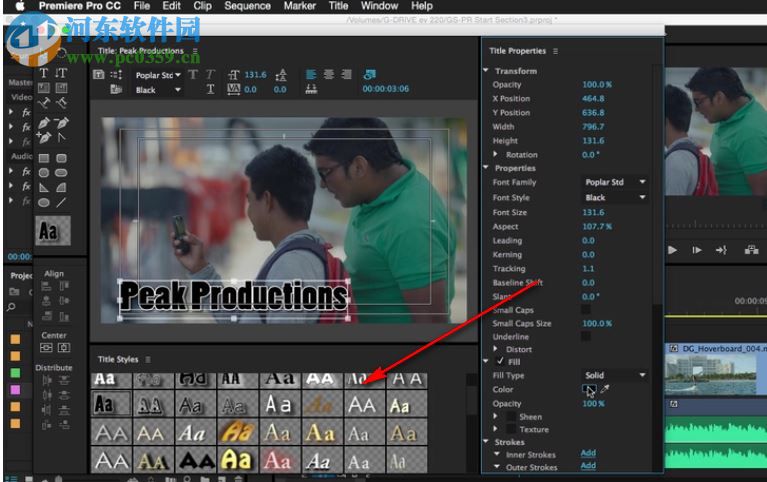The image size is (767, 482).
Task: Select the Wedge shape tool
Action: [44, 187]
